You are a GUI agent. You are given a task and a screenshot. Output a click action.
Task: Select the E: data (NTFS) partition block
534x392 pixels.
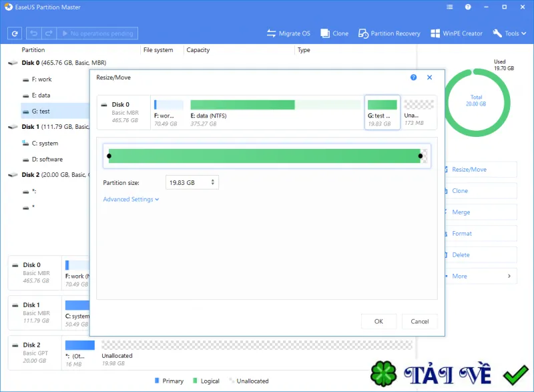(275, 112)
